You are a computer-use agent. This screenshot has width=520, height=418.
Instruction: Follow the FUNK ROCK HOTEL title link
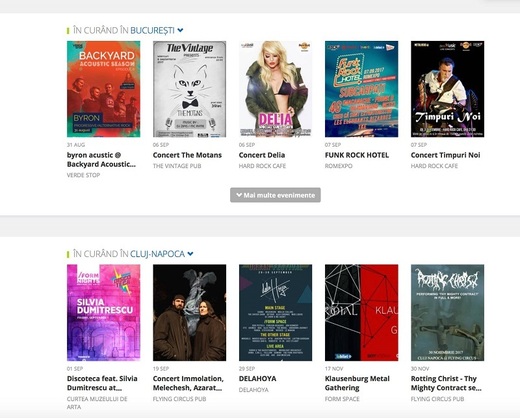(x=357, y=155)
